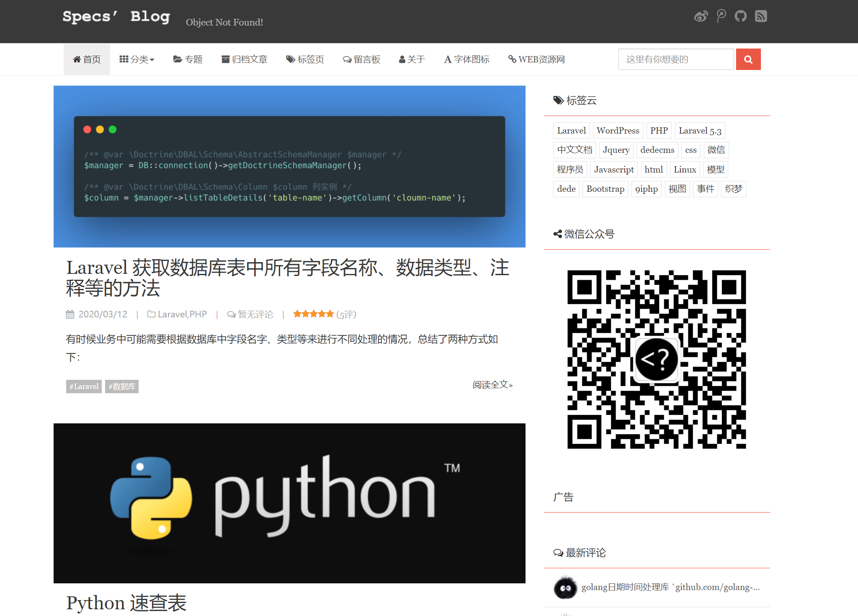This screenshot has height=616, width=858.
Task: Click the calendar icon next to 2020/03/12
Action: 70,314
